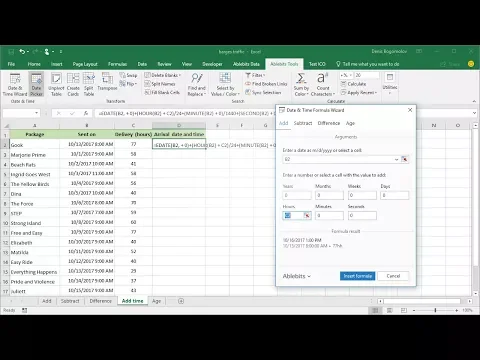The width and height of the screenshot is (480, 360).
Task: Open the Formulas ribbon tab
Action: (x=117, y=64)
